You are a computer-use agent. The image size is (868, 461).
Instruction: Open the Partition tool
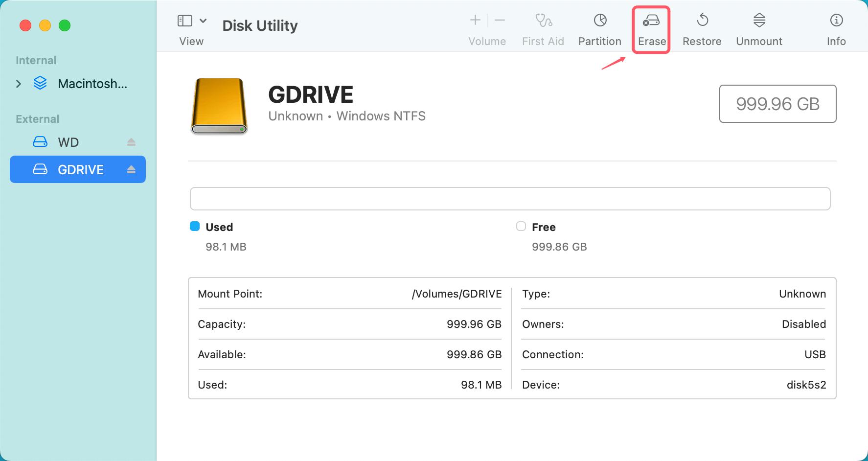tap(599, 27)
